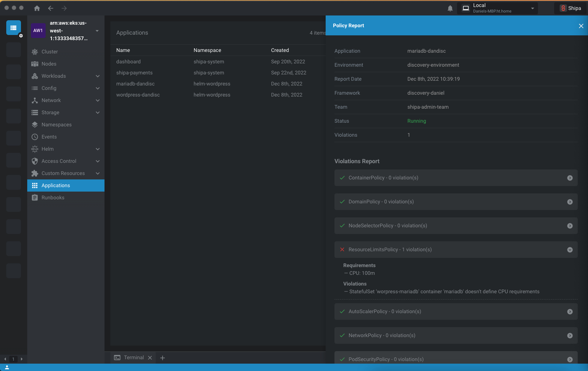Click the user profile icon in status bar
The width and height of the screenshot is (588, 371).
7,367
